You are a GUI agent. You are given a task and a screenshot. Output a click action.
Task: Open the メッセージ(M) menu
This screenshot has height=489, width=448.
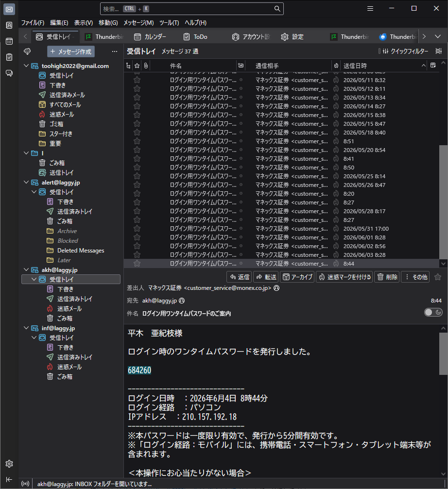138,23
